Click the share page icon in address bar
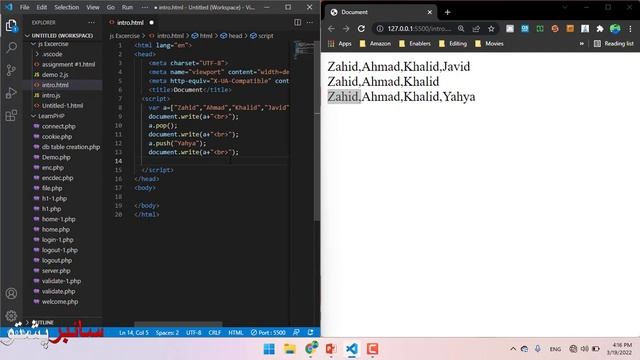The width and height of the screenshot is (640, 360). (476, 29)
